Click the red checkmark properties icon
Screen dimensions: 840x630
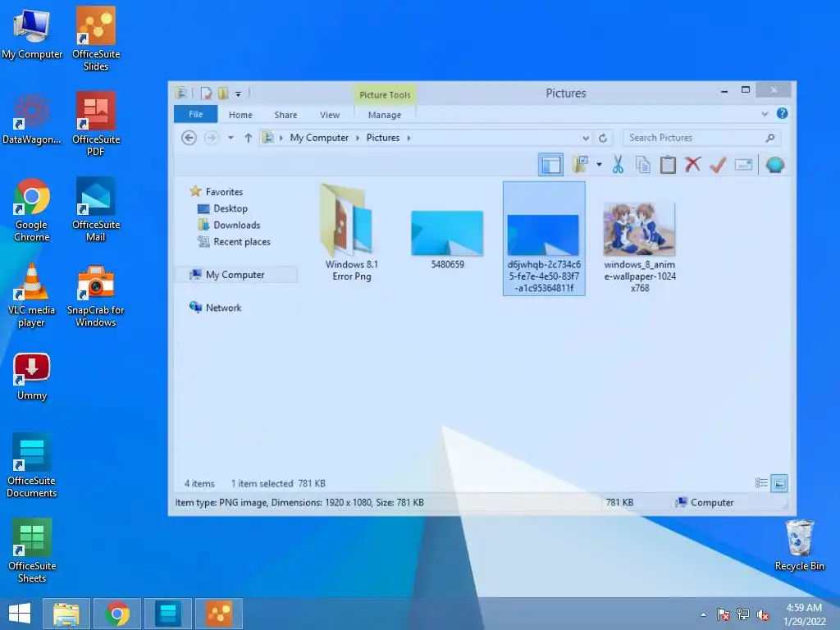(718, 164)
